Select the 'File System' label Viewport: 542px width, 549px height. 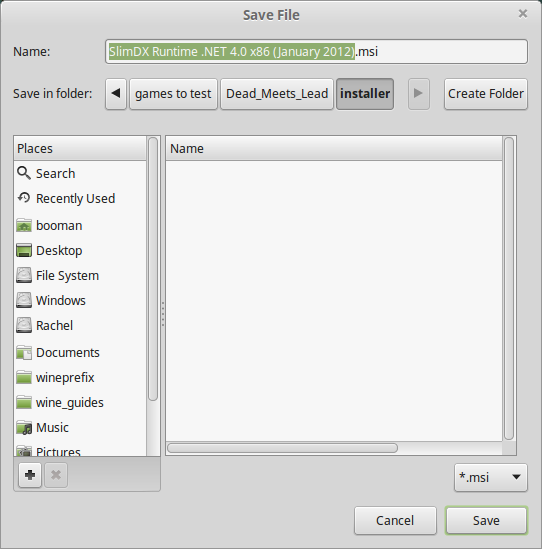click(x=68, y=276)
